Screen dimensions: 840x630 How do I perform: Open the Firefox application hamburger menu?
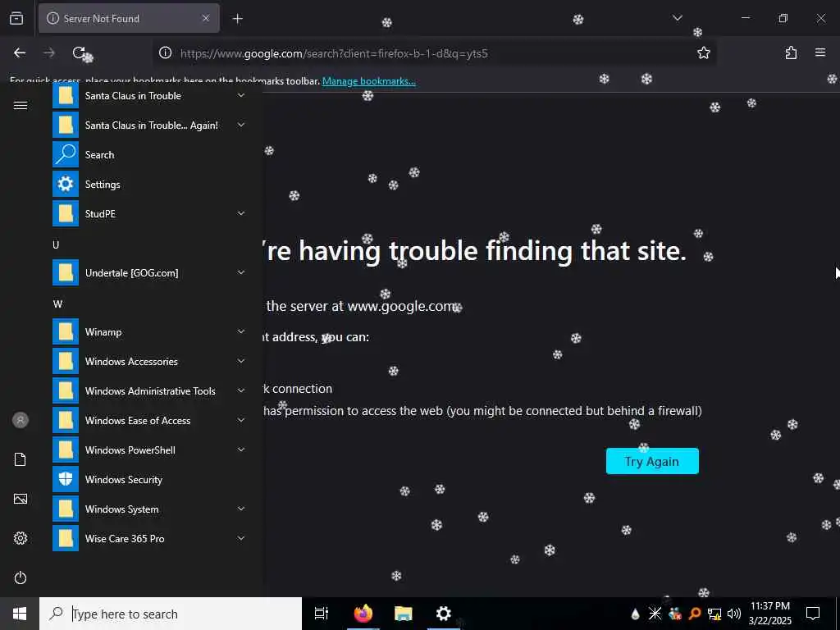point(820,52)
